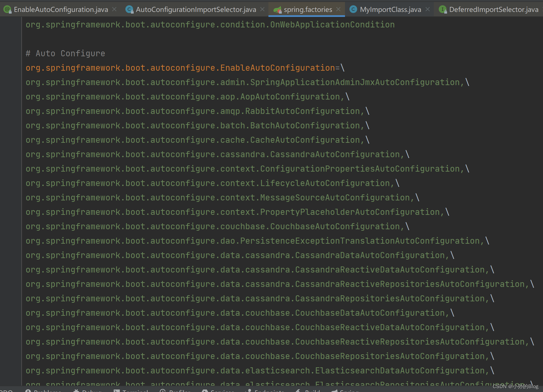Viewport: 543px width, 392px height.
Task: Click the cassandra.CassandraAutoConfiguration line
Action: point(218,154)
